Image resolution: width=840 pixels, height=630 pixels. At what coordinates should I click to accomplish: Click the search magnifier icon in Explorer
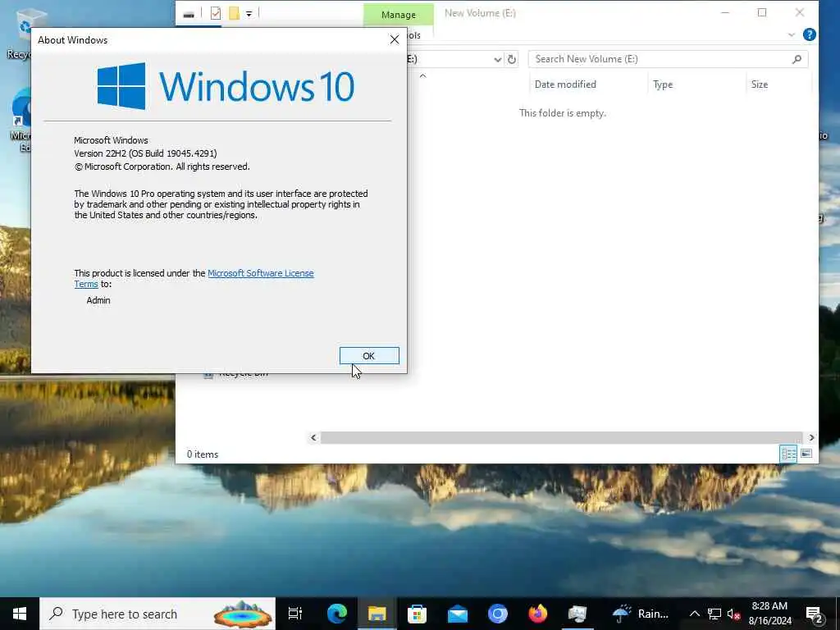[x=797, y=59]
